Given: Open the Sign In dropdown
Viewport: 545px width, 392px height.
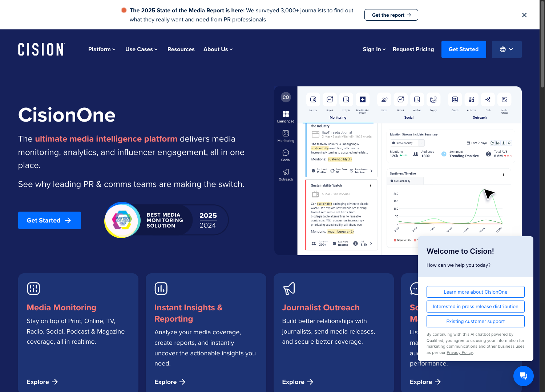Looking at the screenshot, I should 374,49.
